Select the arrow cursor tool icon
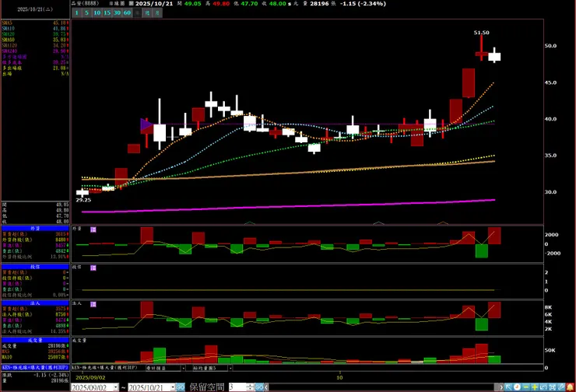Screen dimensions: 576x392 click(x=508, y=387)
